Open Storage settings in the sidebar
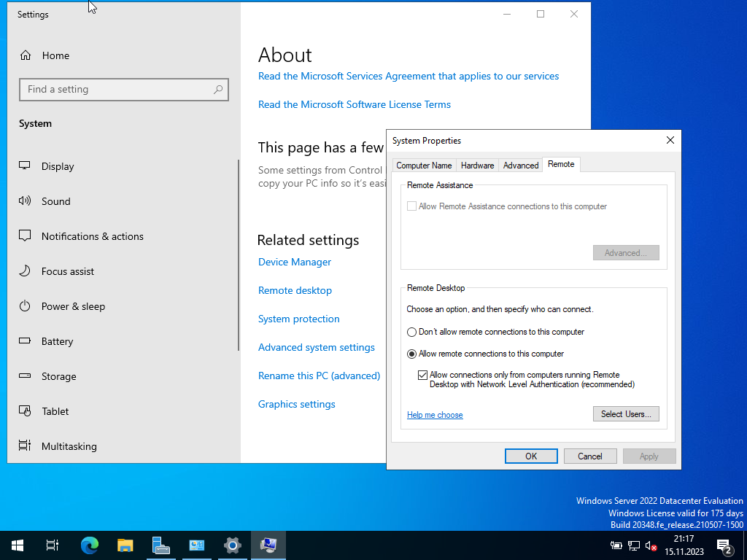 coord(47,376)
